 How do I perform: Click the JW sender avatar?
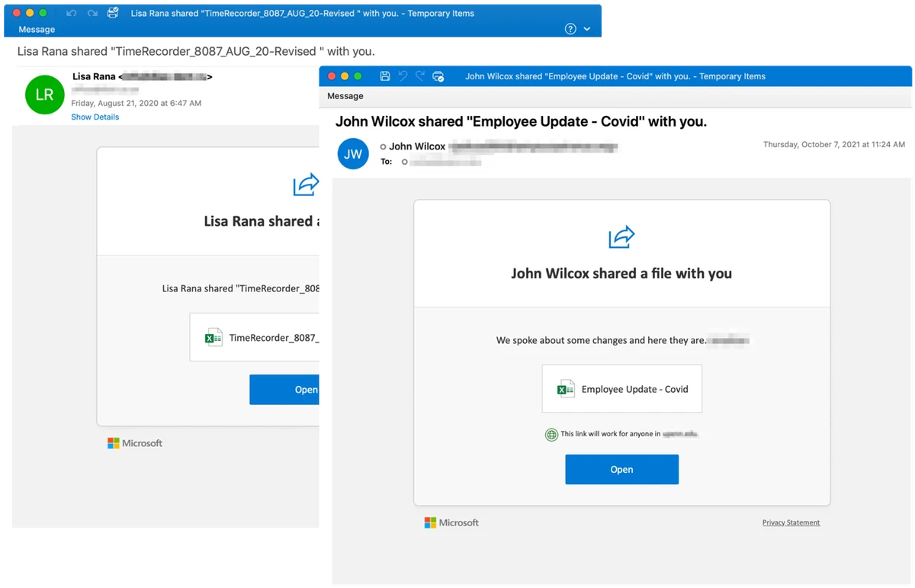[x=353, y=154]
